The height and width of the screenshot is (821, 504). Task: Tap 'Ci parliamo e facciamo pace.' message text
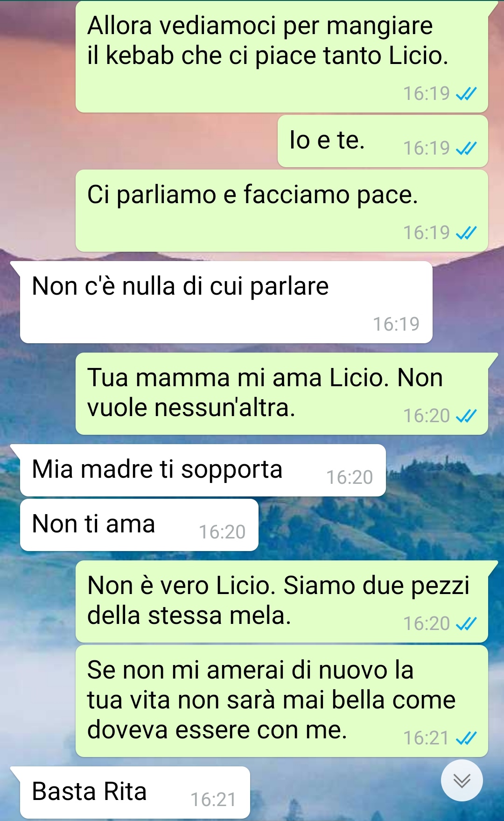point(252,194)
